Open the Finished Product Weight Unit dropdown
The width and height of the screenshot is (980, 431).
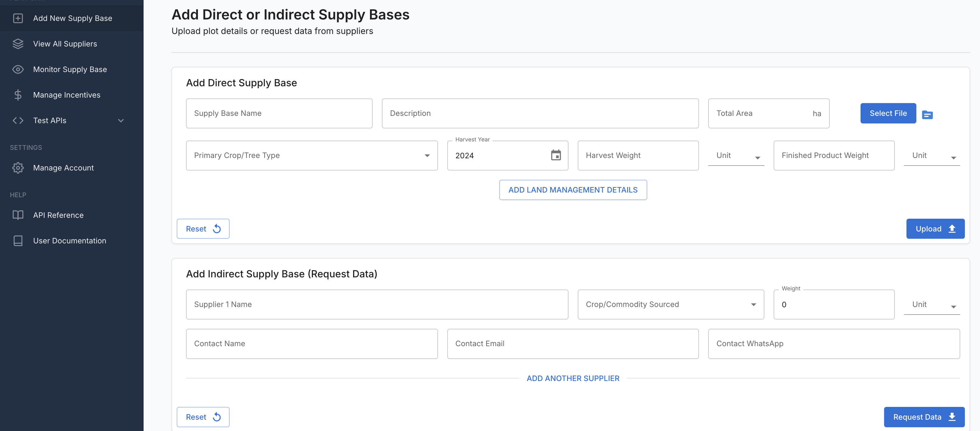tap(932, 156)
